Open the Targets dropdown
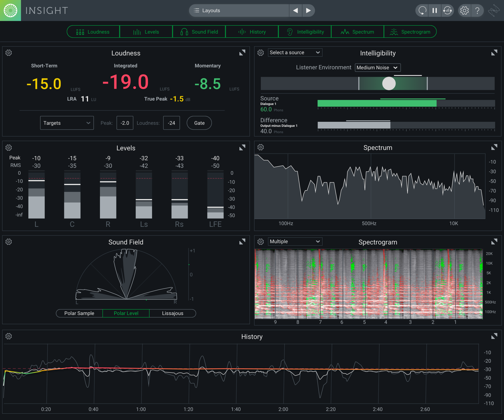 pyautogui.click(x=67, y=123)
